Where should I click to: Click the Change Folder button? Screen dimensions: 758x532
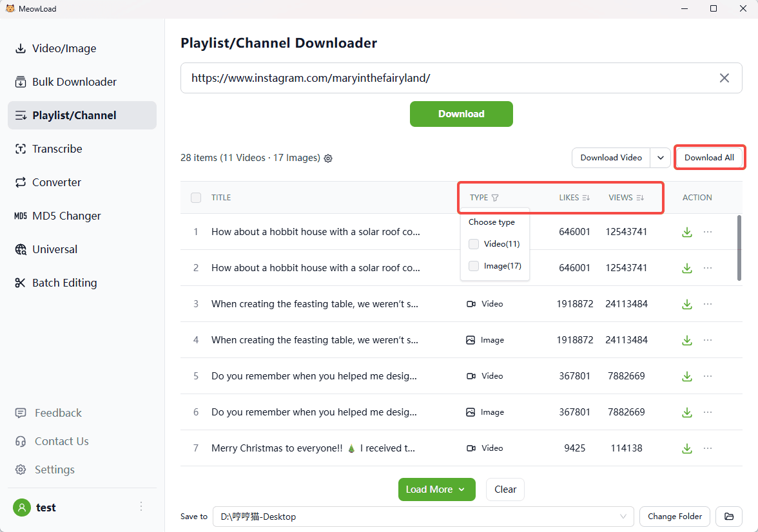[x=675, y=517]
